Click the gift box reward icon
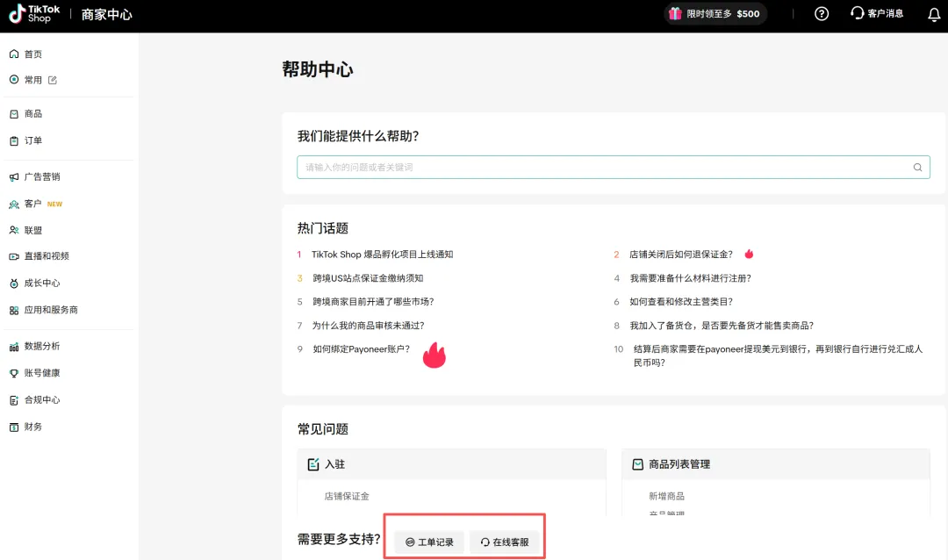Screen dimensions: 948x560 (675, 14)
